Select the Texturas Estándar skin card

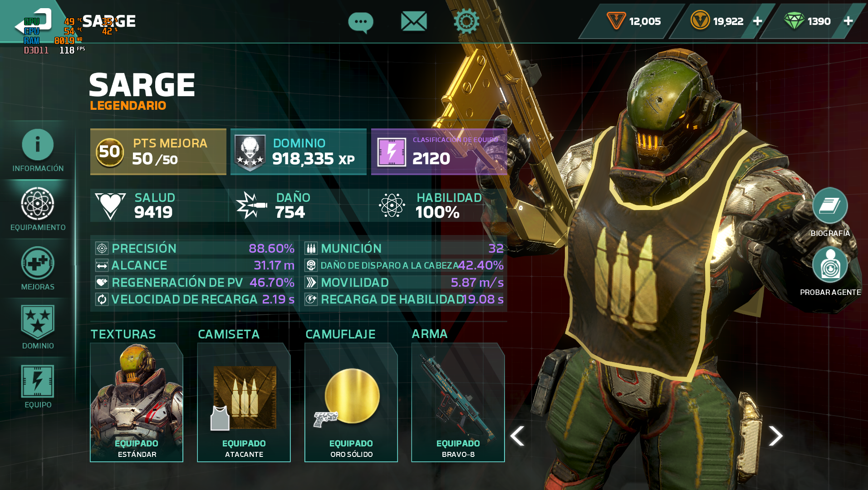[x=137, y=402]
